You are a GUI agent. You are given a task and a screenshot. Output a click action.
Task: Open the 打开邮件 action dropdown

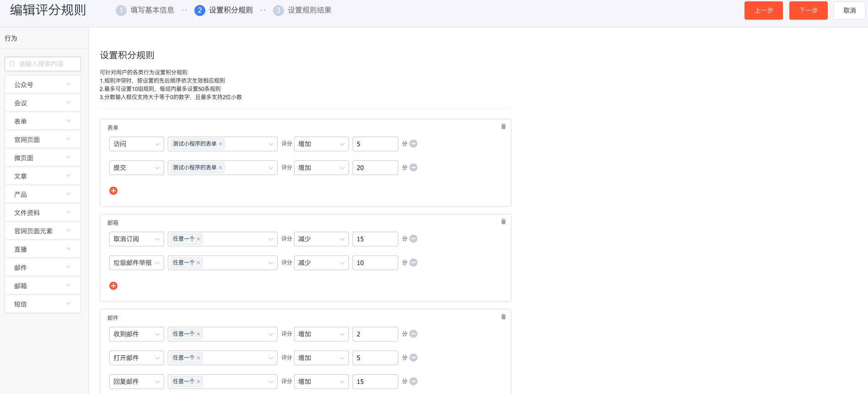pos(137,358)
